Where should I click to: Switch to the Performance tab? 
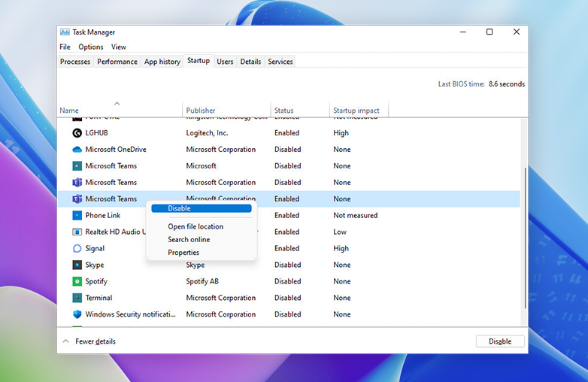(x=117, y=62)
